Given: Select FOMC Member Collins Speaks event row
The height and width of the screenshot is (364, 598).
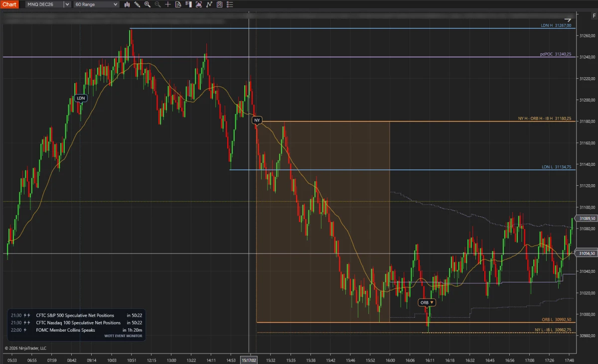Looking at the screenshot, I should [77, 330].
